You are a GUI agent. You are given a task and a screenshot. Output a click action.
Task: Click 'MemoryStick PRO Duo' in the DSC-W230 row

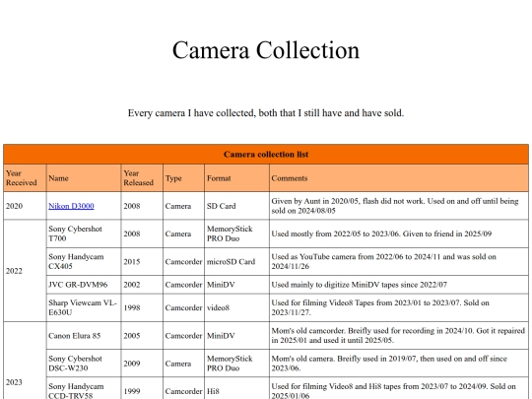pyautogui.click(x=236, y=364)
